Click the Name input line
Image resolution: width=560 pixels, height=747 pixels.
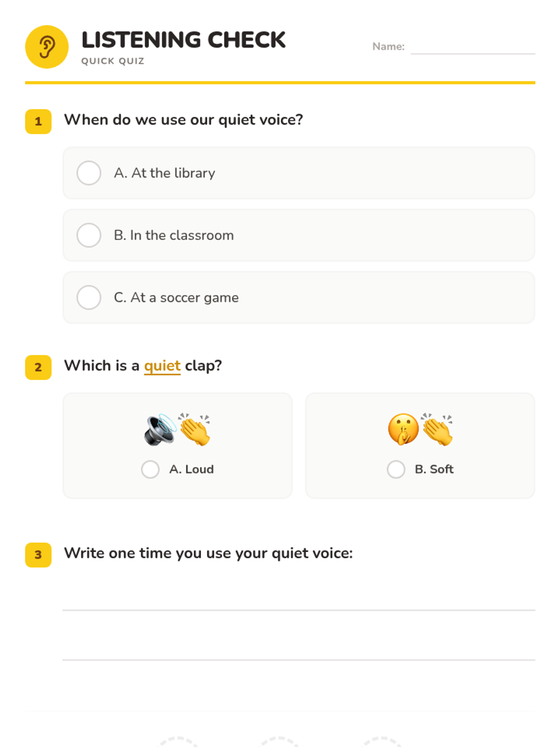(x=473, y=47)
